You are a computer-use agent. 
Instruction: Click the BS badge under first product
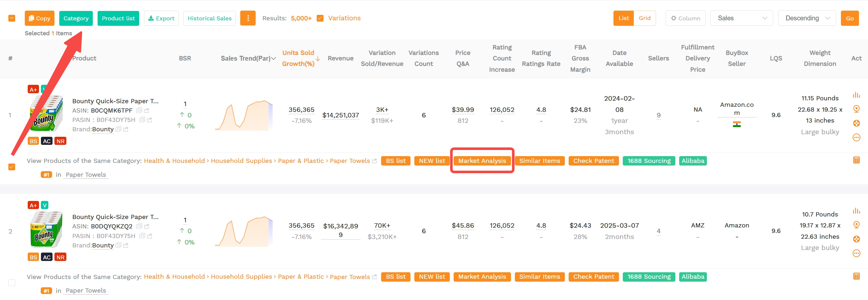(33, 141)
